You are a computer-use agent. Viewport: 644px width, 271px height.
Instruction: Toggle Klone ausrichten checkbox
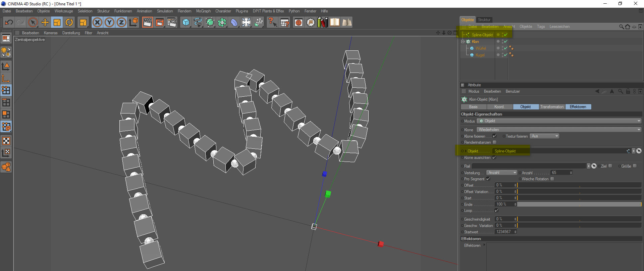(494, 157)
